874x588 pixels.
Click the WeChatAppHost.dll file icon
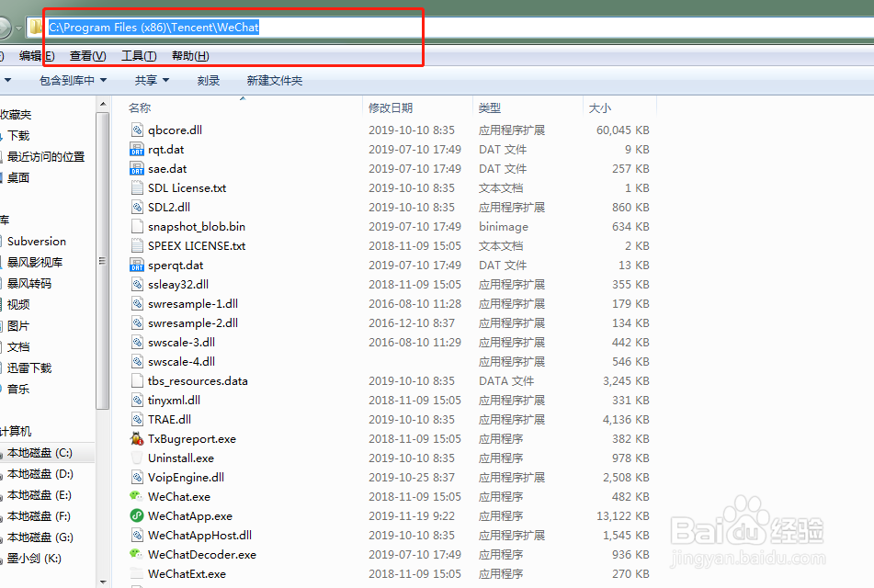click(137, 535)
